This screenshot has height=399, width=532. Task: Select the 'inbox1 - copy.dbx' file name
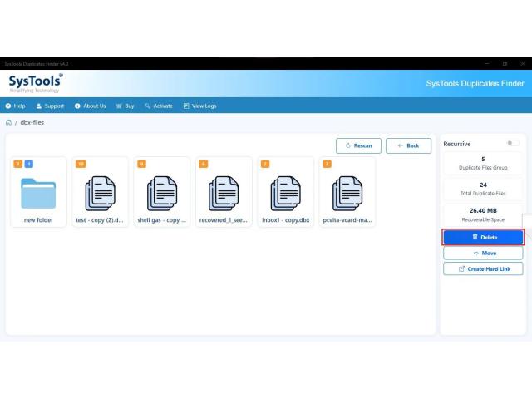[x=286, y=219]
